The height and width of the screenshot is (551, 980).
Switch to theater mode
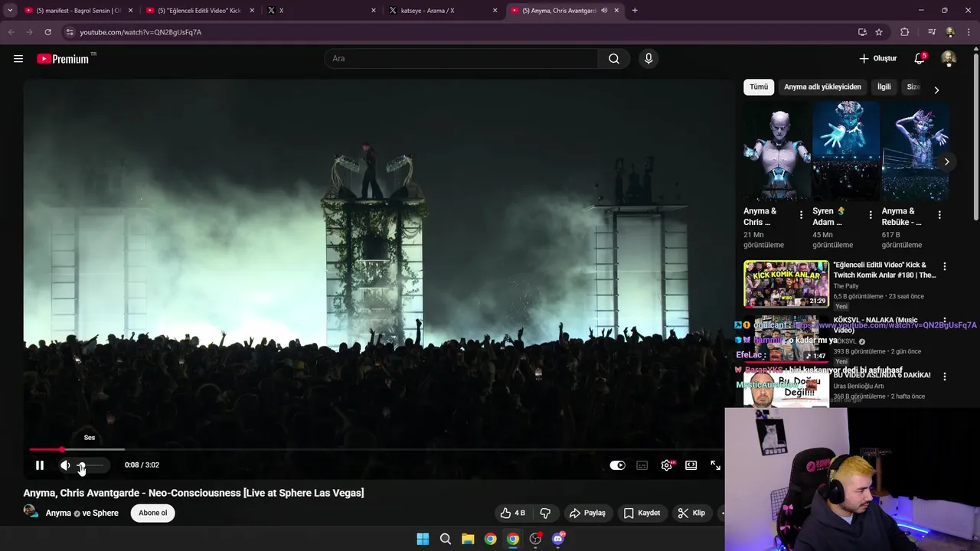[691, 465]
